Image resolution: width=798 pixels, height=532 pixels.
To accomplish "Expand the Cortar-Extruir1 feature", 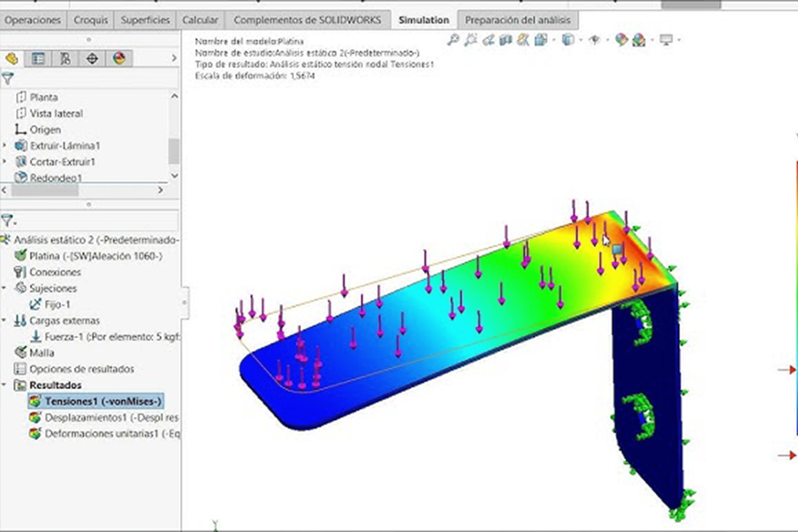I will [x=4, y=162].
